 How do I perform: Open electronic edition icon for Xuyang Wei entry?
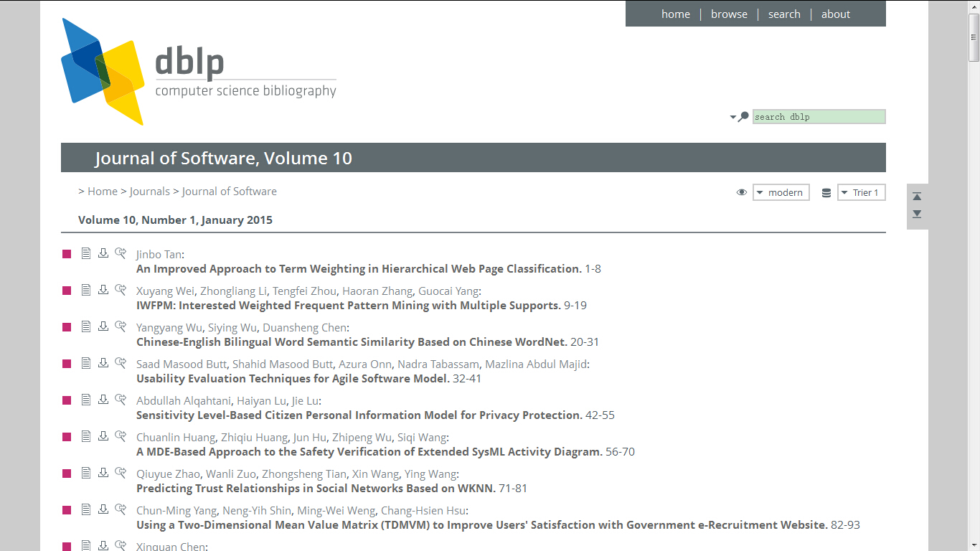86,289
